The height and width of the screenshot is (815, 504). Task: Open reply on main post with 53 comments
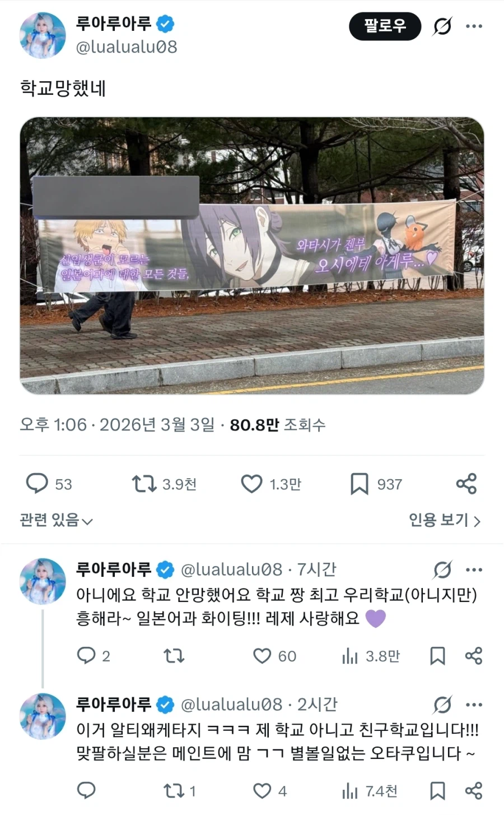coord(49,484)
